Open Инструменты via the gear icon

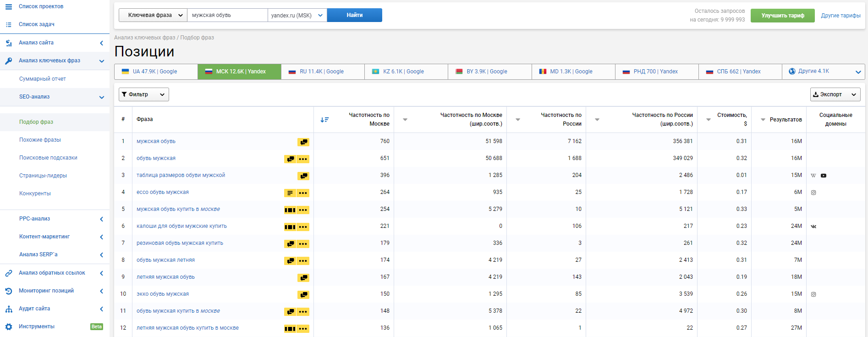click(8, 327)
